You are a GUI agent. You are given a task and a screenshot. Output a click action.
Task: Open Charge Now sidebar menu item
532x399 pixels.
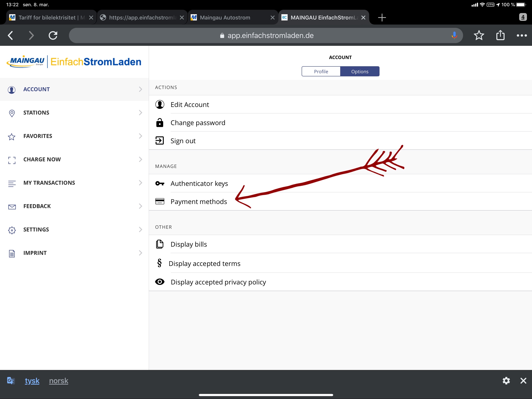(x=42, y=159)
